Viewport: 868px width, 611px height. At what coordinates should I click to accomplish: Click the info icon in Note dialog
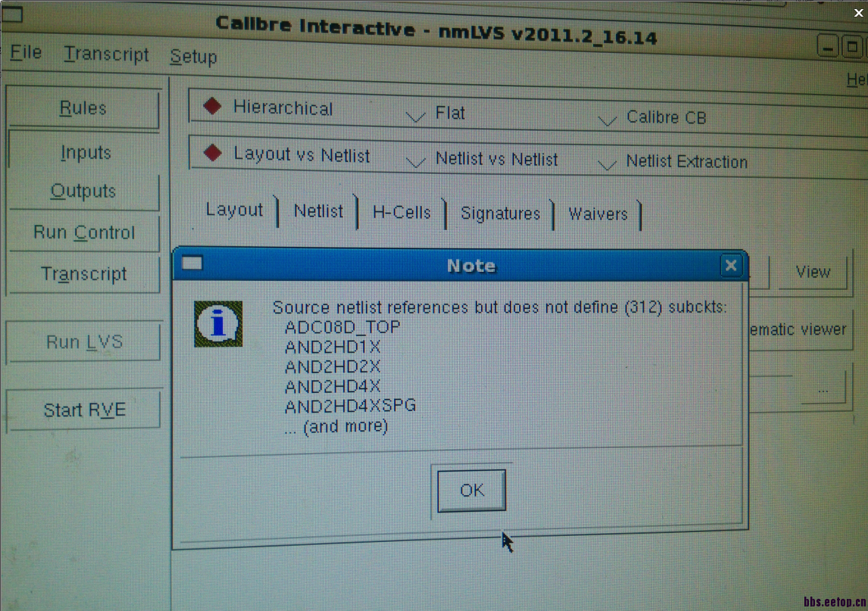pyautogui.click(x=218, y=324)
